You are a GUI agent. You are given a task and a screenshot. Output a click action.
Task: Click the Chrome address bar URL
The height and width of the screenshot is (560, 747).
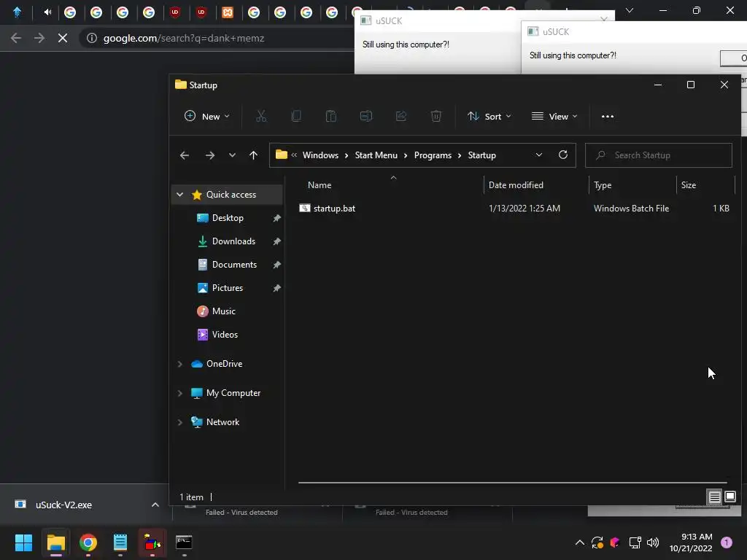point(184,38)
